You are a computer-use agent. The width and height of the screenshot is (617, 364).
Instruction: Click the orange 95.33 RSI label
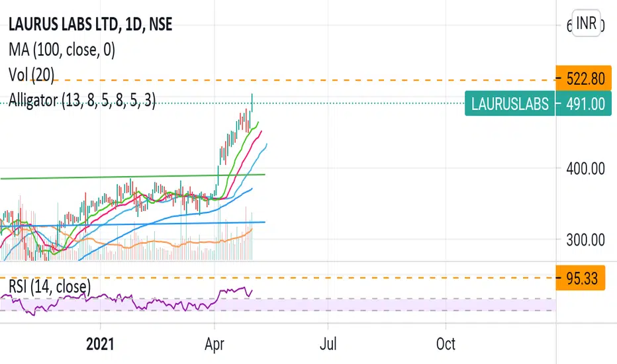[581, 278]
